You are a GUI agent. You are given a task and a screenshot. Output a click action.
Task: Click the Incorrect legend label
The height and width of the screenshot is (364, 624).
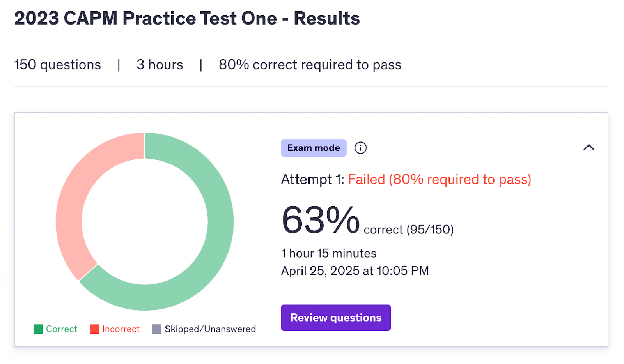121,329
